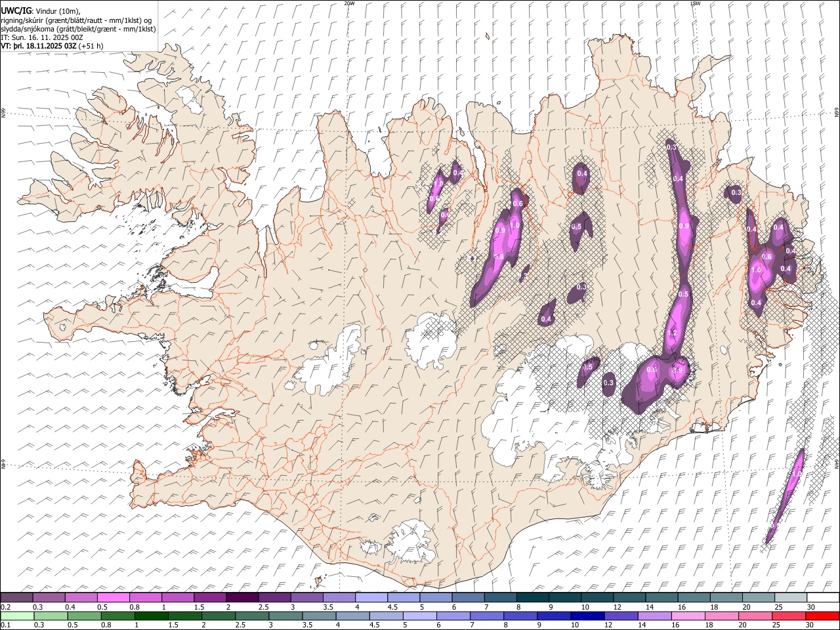This screenshot has width=840, height=630.
Task: Pick the lavender upper swatch between 4 and 4.5
Action: point(371,597)
